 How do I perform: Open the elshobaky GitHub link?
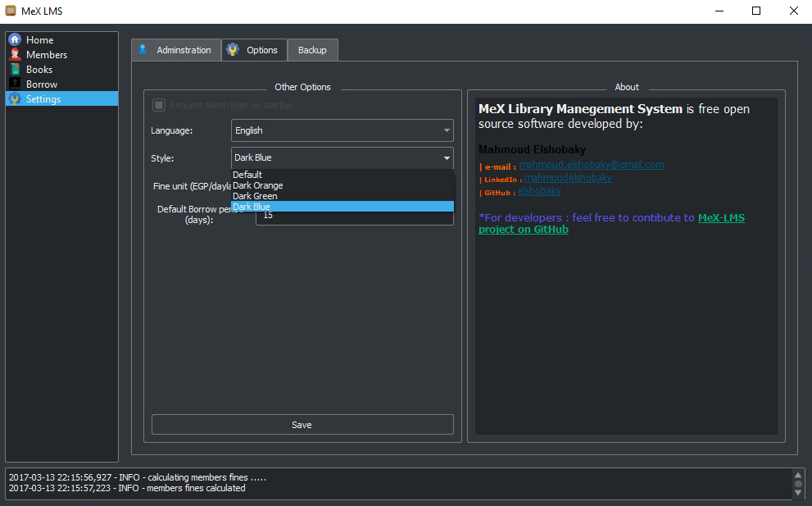539,191
